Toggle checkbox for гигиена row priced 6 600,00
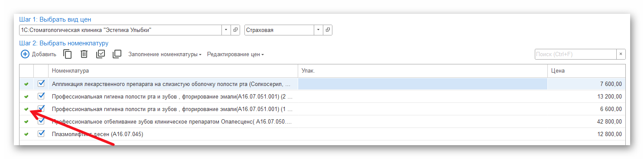644x159 pixels. pos(41,108)
